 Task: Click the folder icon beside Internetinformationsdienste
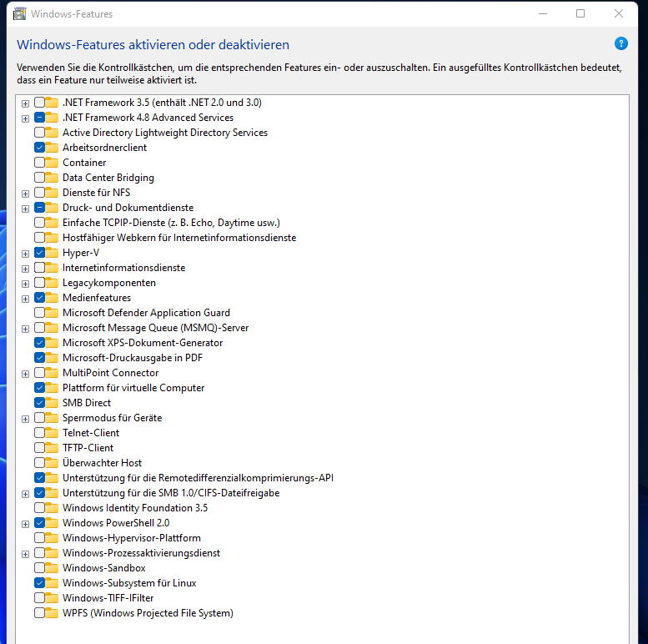click(x=52, y=268)
